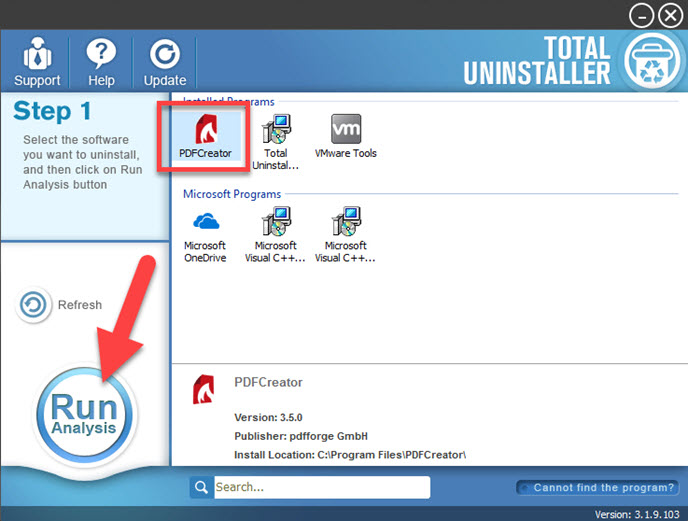This screenshot has height=521, width=688.
Task: Click the PDFCreator icon in details pane
Action: click(x=203, y=389)
